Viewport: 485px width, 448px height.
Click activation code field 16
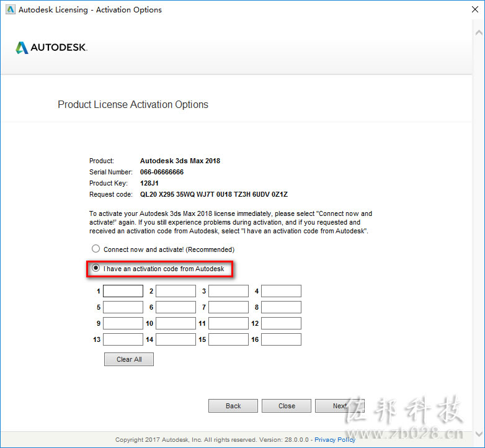pos(281,339)
